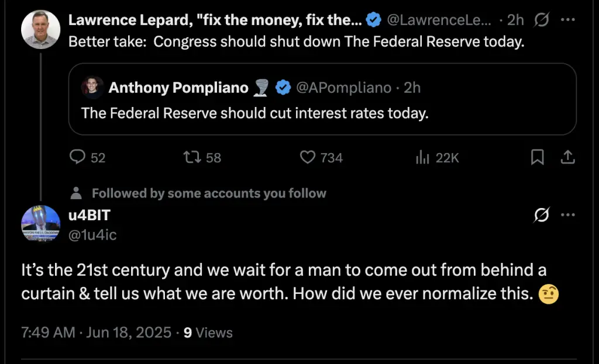The width and height of the screenshot is (599, 364).
Task: Click the Grok icon on Lepard's tweet
Action: pos(541,19)
